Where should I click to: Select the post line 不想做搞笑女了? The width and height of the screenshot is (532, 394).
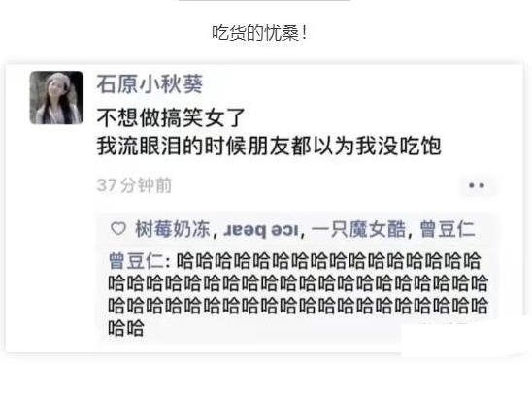tap(171, 117)
